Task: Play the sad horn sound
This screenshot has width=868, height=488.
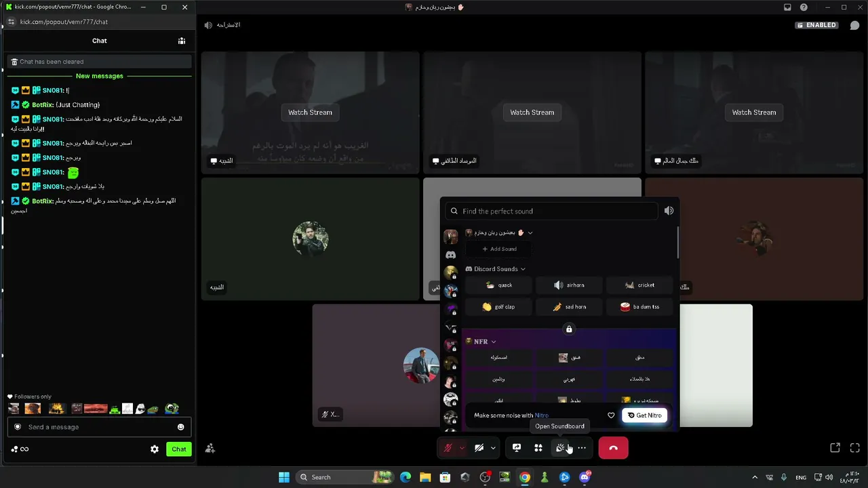Action: 569,307
